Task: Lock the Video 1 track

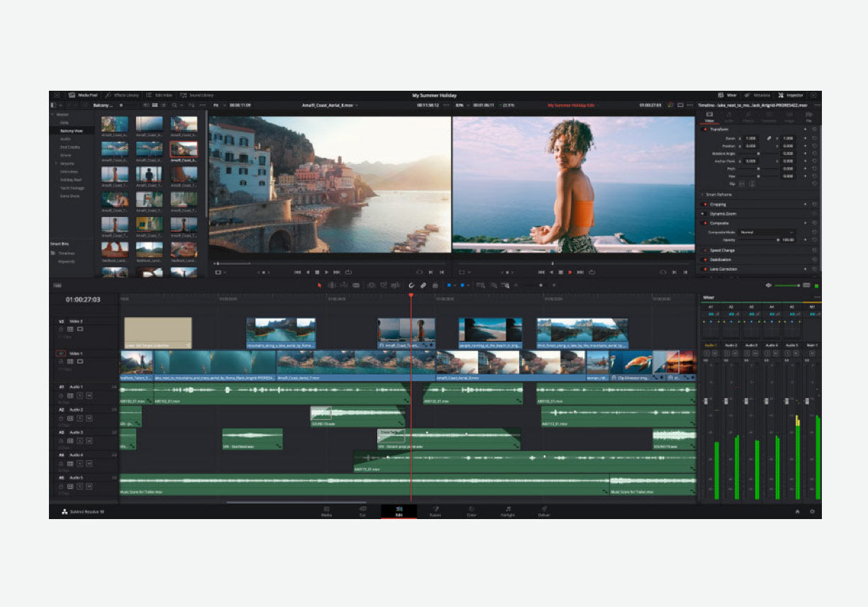Action: coord(61,362)
